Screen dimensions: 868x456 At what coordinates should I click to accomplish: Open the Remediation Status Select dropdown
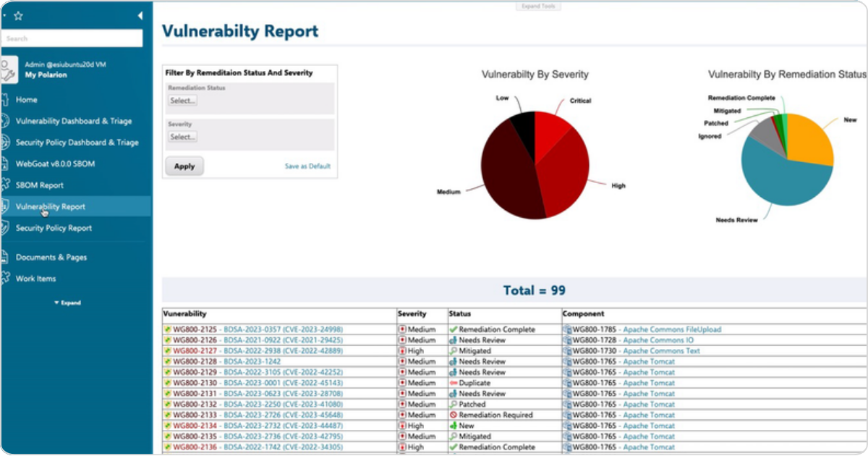182,101
